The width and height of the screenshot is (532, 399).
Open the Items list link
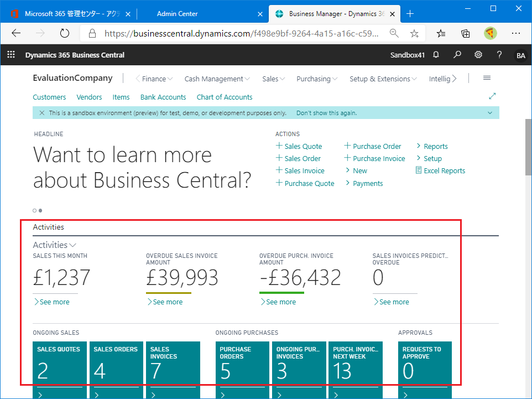(121, 97)
